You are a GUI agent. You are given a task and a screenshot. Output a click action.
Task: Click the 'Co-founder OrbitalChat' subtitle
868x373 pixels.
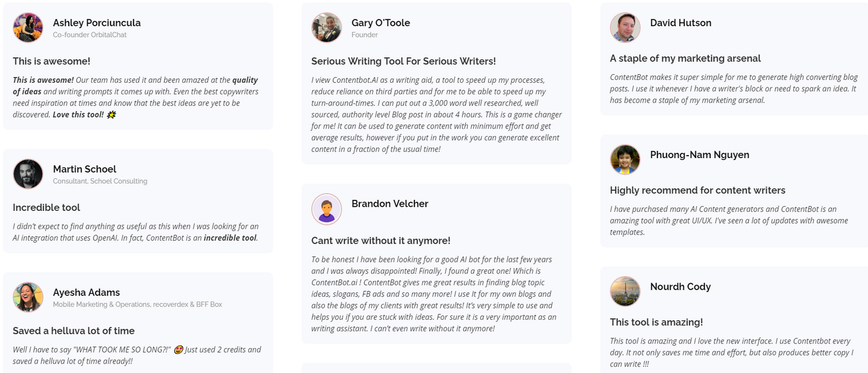[x=90, y=35]
